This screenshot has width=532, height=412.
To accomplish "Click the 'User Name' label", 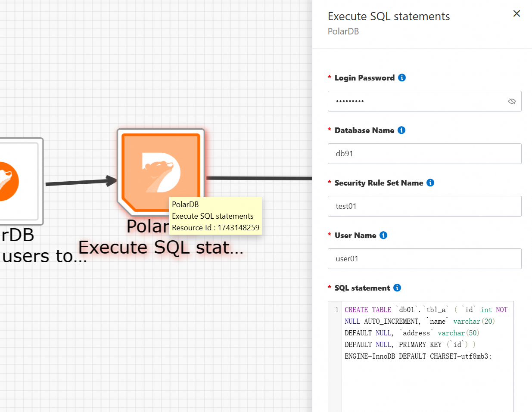I will 355,235.
